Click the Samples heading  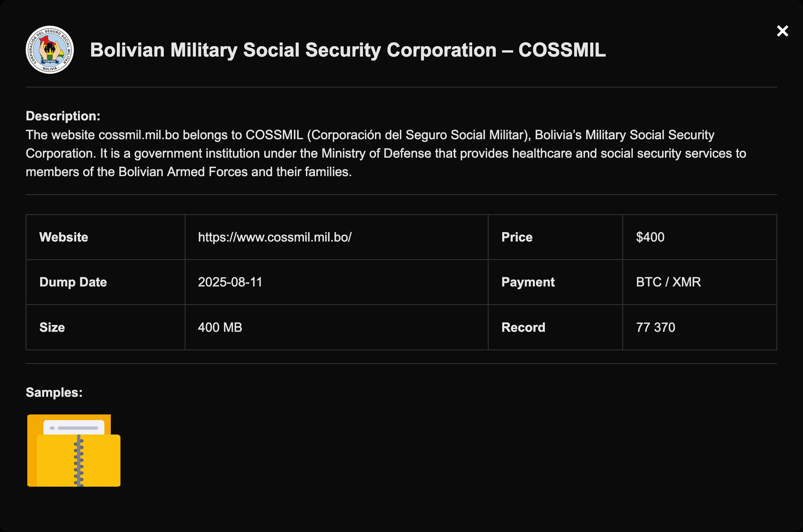pyautogui.click(x=54, y=392)
